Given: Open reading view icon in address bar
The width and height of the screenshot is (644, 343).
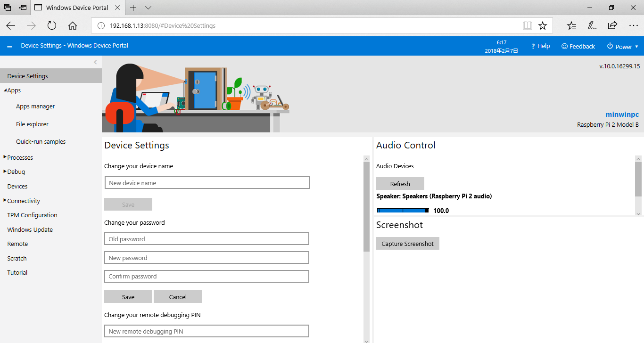Looking at the screenshot, I should tap(528, 25).
